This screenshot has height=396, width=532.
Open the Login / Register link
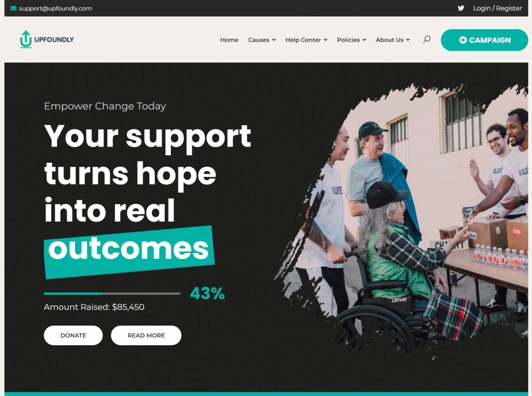point(497,8)
